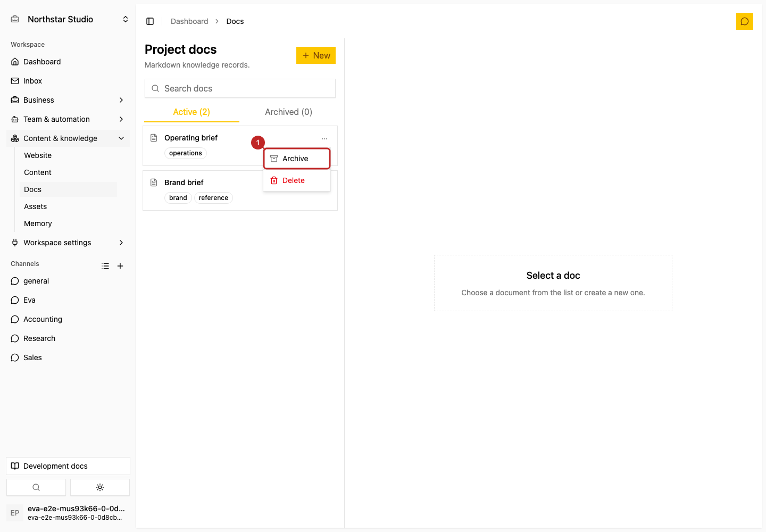This screenshot has height=532, width=766.
Task: Open the Assets sub-item
Action: tap(68, 206)
